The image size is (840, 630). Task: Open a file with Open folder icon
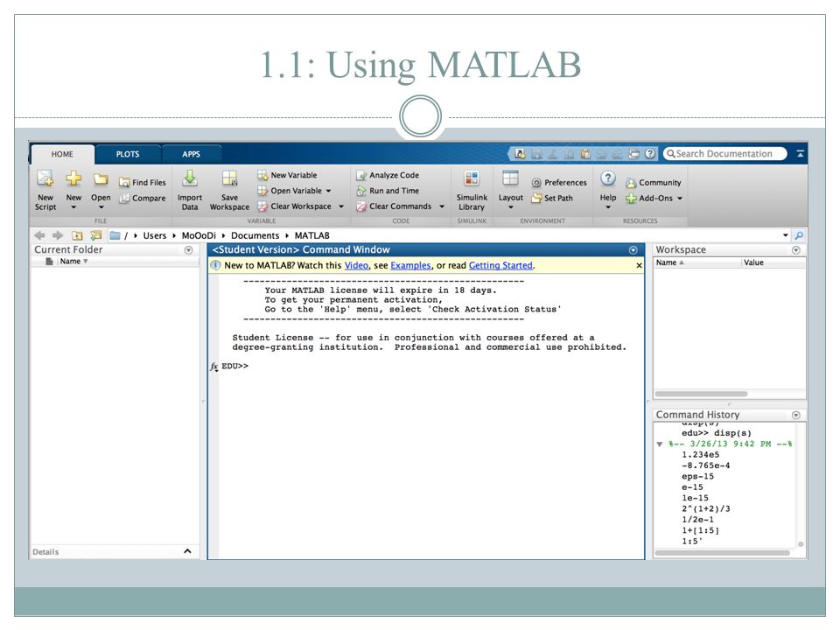pos(101,178)
